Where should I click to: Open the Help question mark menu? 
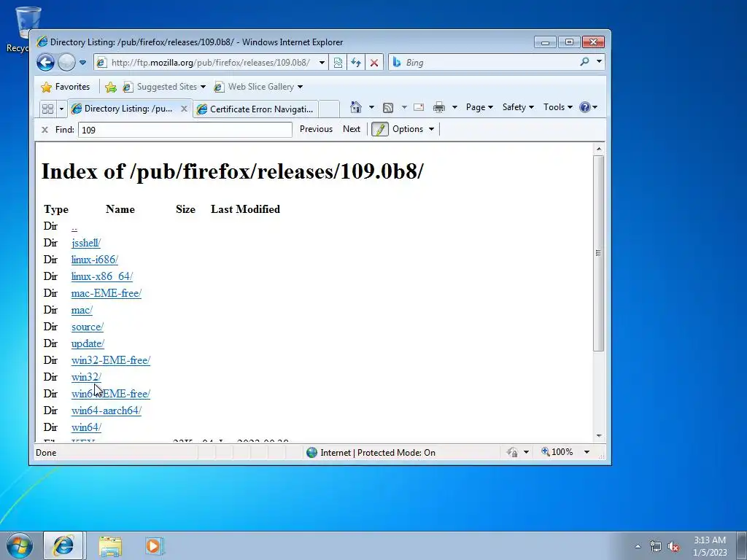(589, 107)
